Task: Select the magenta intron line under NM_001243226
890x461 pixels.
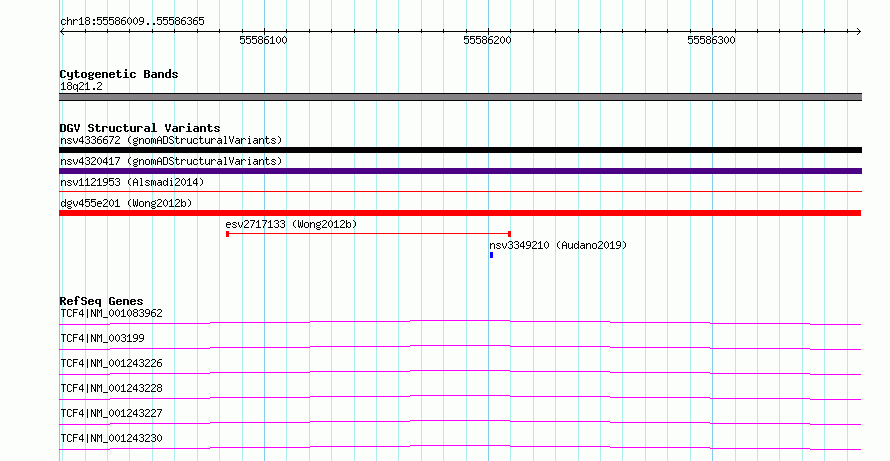Action: point(460,372)
